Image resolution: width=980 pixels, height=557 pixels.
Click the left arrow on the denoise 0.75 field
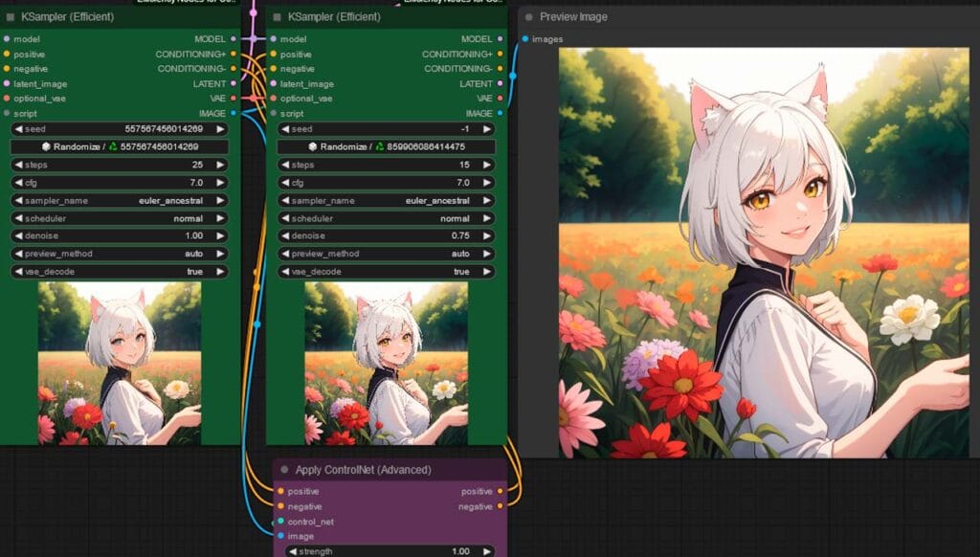(x=285, y=235)
